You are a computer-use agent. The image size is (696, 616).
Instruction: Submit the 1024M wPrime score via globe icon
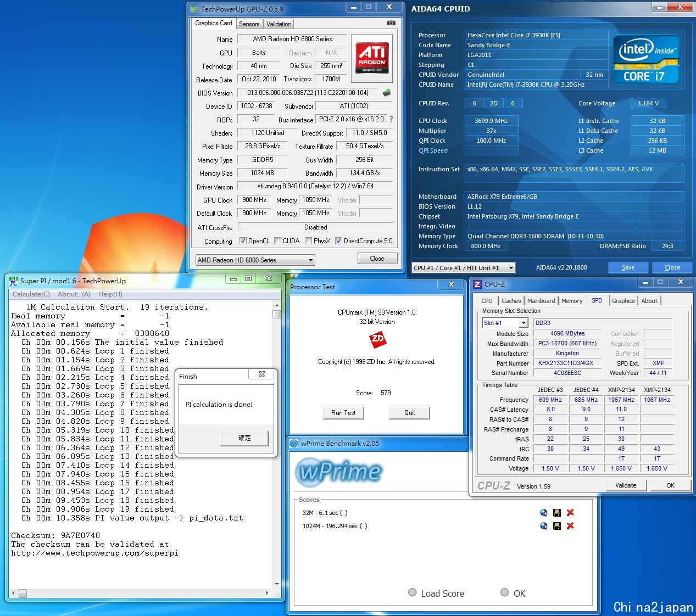click(x=544, y=526)
